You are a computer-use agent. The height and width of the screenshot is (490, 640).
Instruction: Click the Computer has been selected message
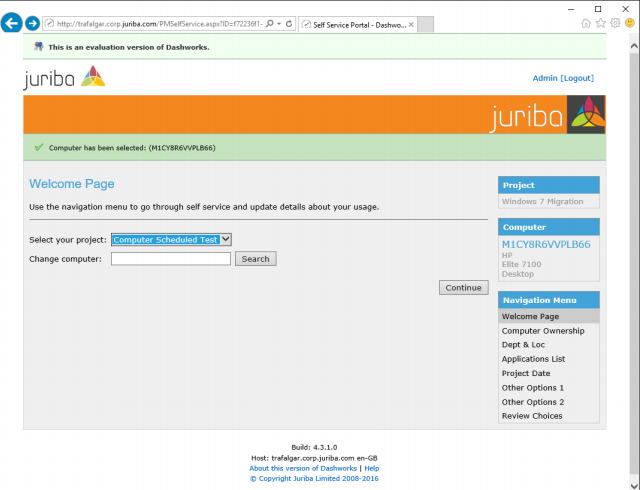tap(132, 148)
